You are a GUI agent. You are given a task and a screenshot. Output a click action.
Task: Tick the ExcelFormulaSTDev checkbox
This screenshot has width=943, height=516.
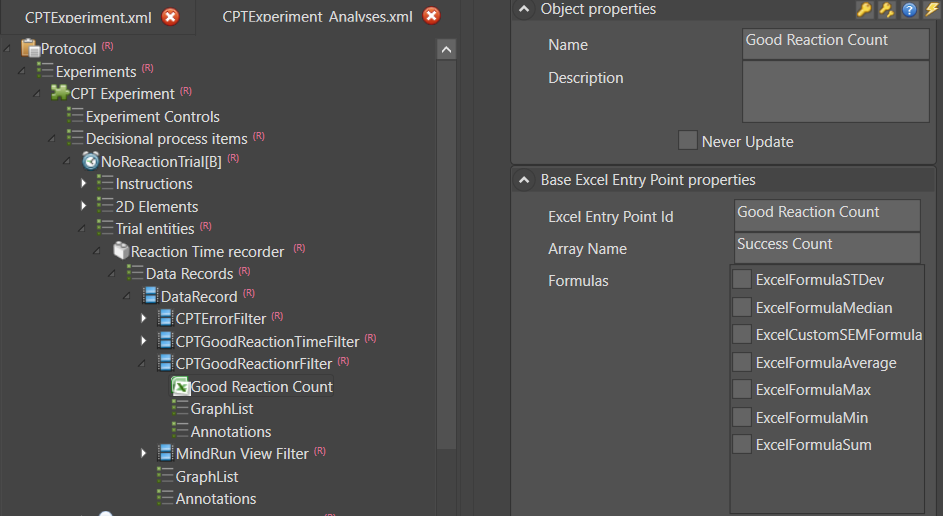(742, 279)
